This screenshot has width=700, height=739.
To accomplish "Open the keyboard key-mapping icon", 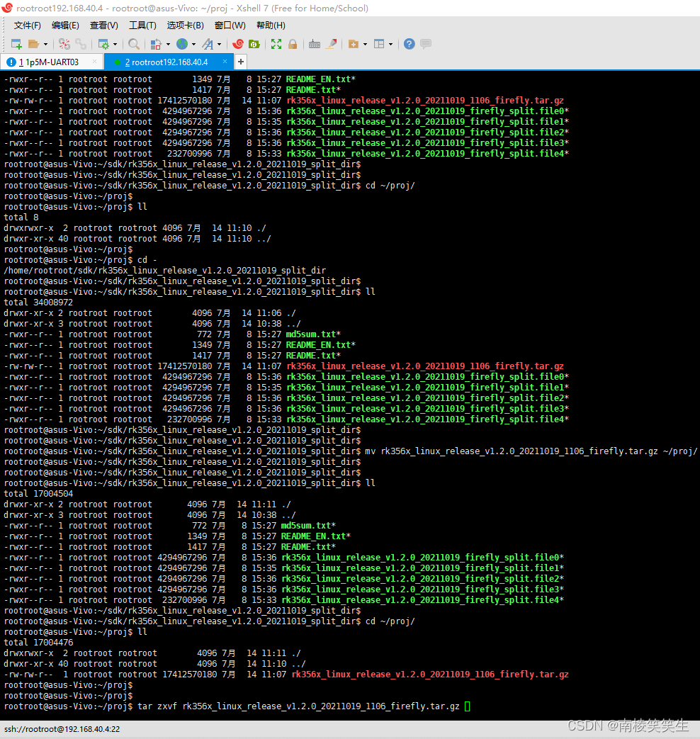I will (x=315, y=45).
